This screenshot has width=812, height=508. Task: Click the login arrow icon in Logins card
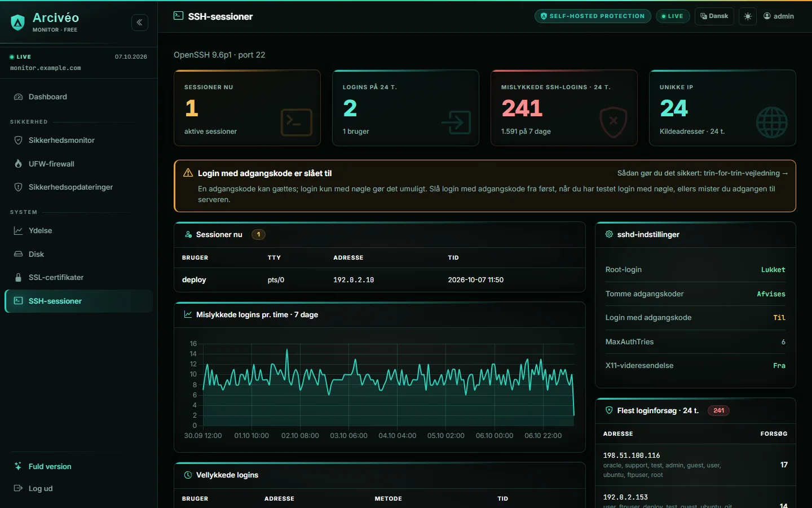pos(456,122)
